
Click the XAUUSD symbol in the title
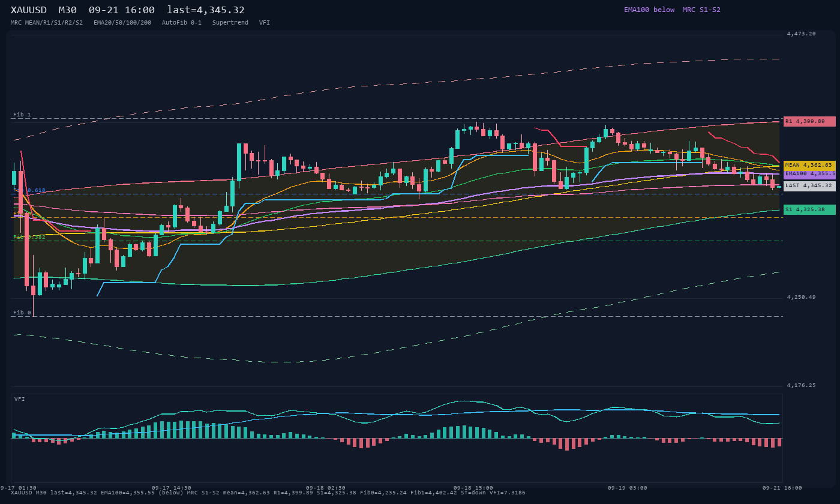29,10
